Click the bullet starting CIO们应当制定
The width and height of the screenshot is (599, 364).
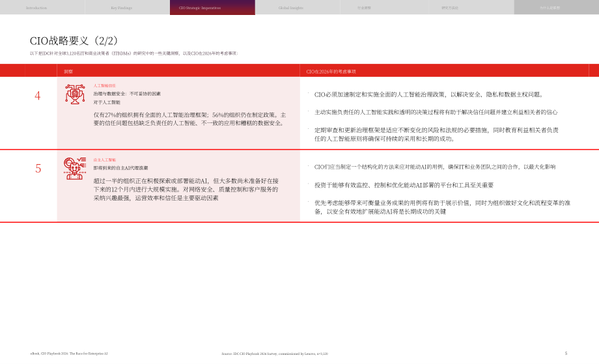pos(435,167)
